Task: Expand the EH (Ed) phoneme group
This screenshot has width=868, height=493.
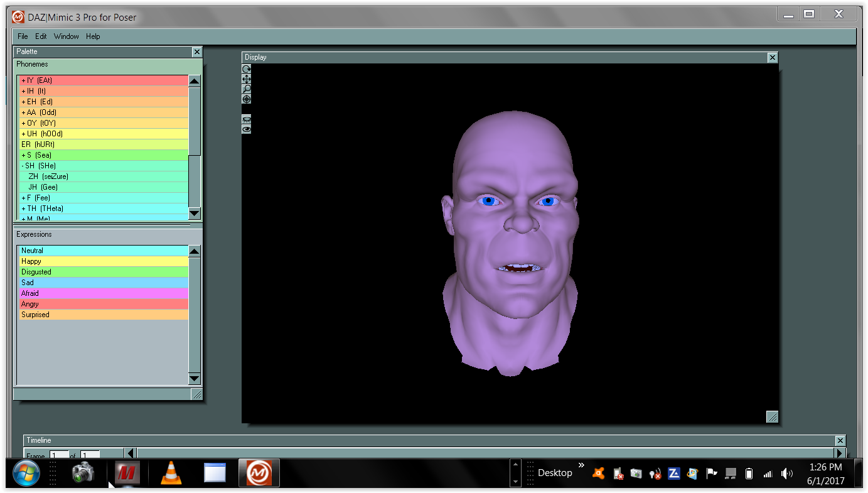Action: pos(23,102)
